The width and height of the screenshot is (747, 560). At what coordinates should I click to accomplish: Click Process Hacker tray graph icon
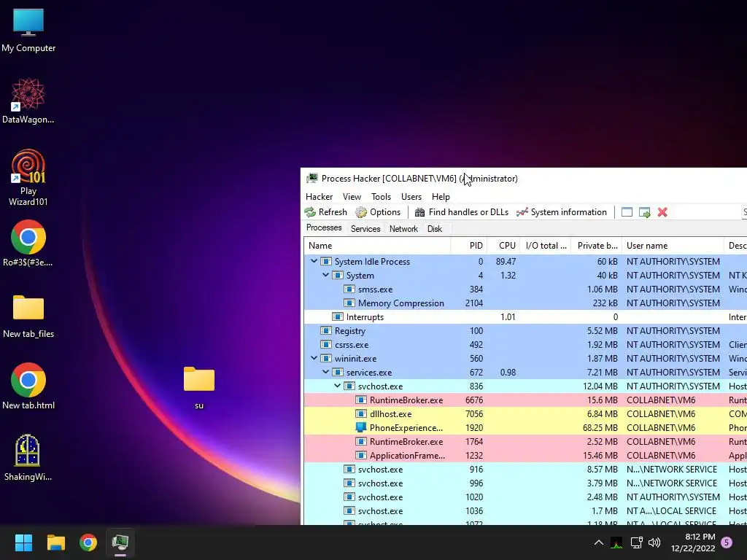click(616, 542)
